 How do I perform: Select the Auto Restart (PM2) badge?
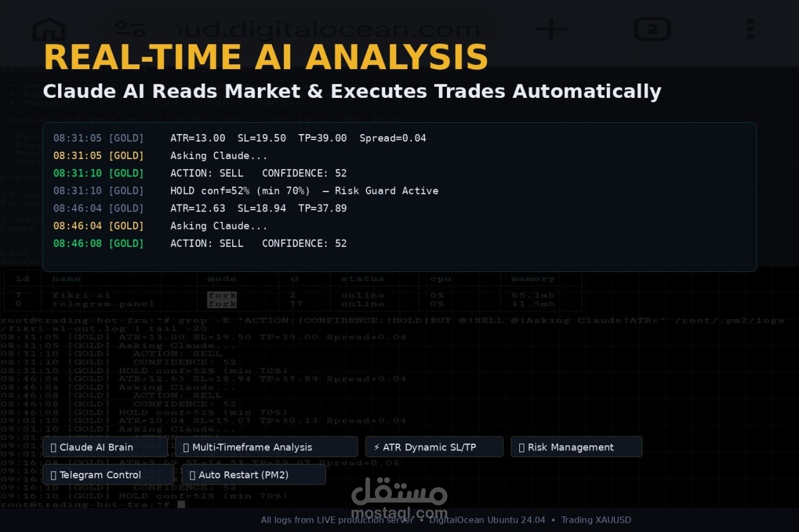point(253,475)
